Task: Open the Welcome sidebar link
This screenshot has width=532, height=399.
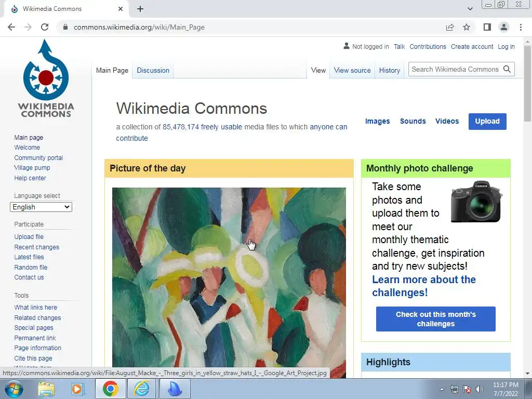Action: click(x=27, y=147)
